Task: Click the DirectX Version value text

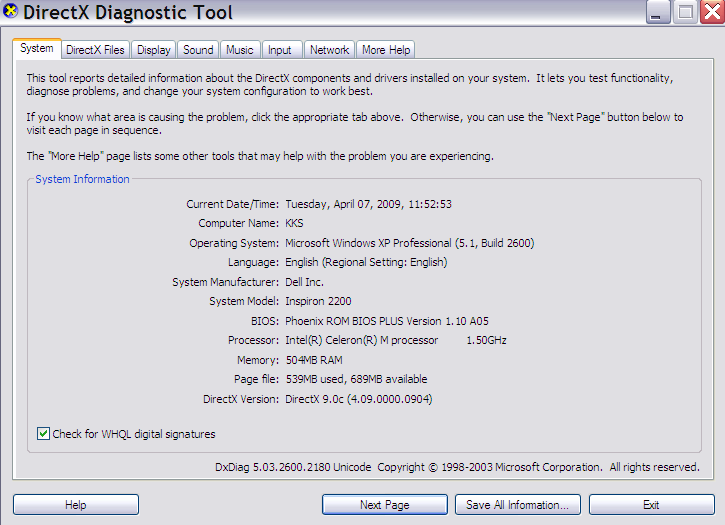Action: click(x=359, y=399)
